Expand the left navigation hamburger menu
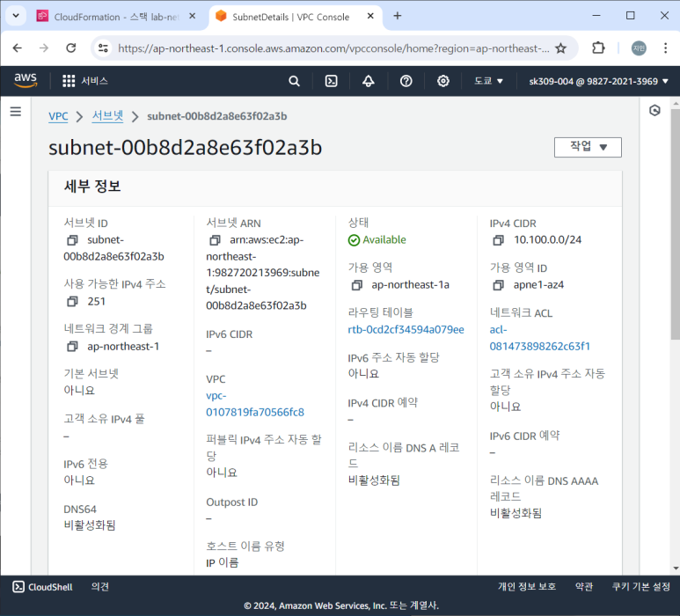The image size is (680, 616). [x=16, y=112]
